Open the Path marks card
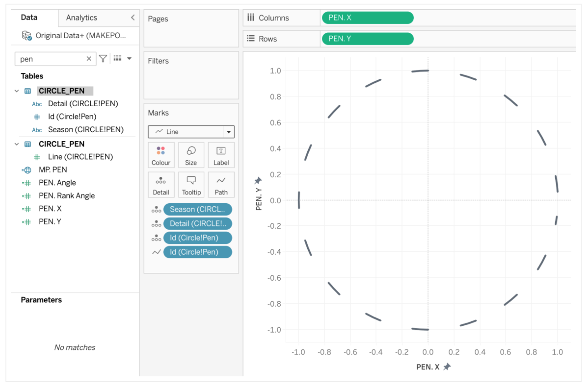Viewport: 588px width, 390px height. coord(221,185)
